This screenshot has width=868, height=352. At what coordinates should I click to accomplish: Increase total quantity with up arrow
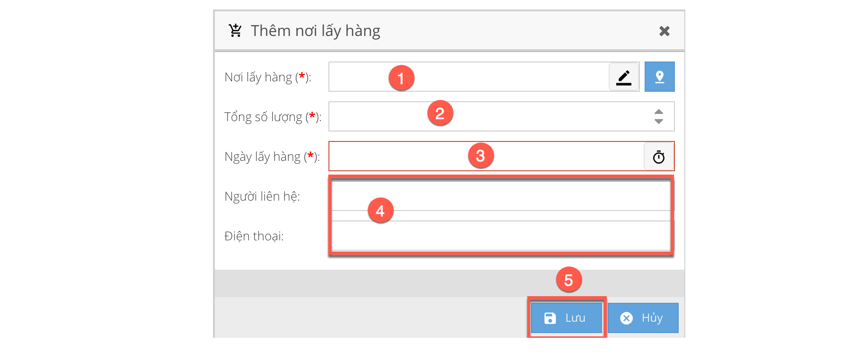click(658, 112)
